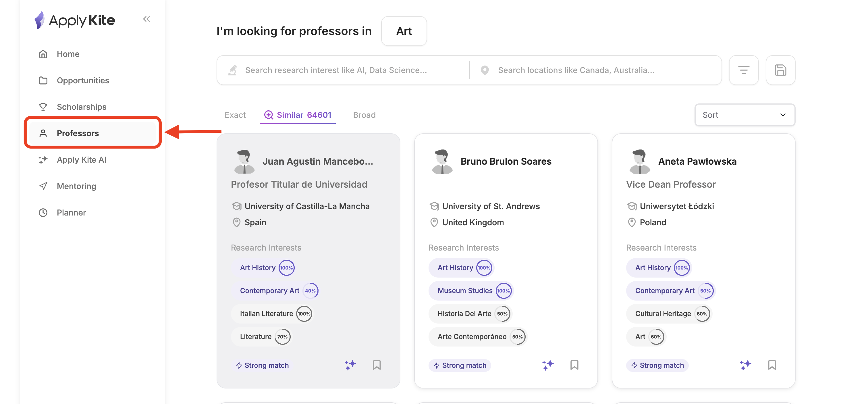Click the Sort dropdown chevron arrow
The image size is (868, 404).
click(x=782, y=115)
